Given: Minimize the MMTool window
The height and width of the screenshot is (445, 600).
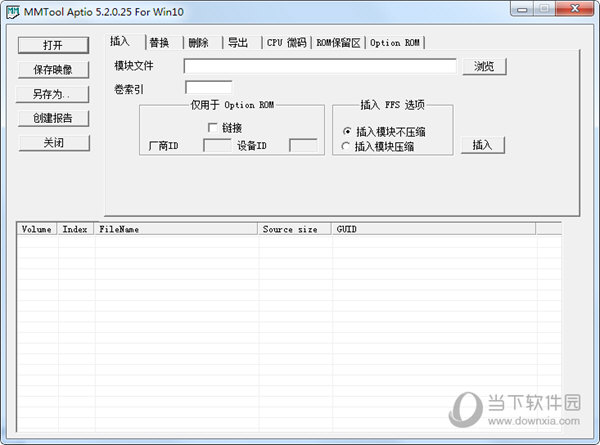Looking at the screenshot, I should [522, 10].
